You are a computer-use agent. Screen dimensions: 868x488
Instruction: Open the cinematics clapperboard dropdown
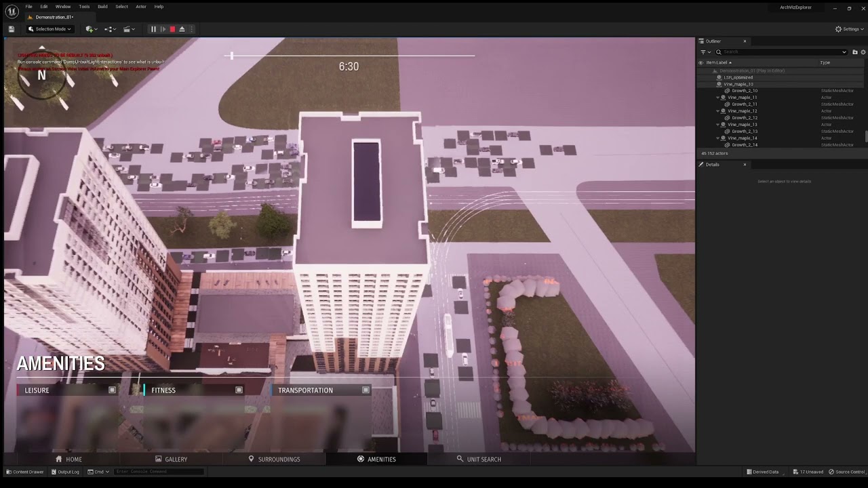[x=129, y=29]
